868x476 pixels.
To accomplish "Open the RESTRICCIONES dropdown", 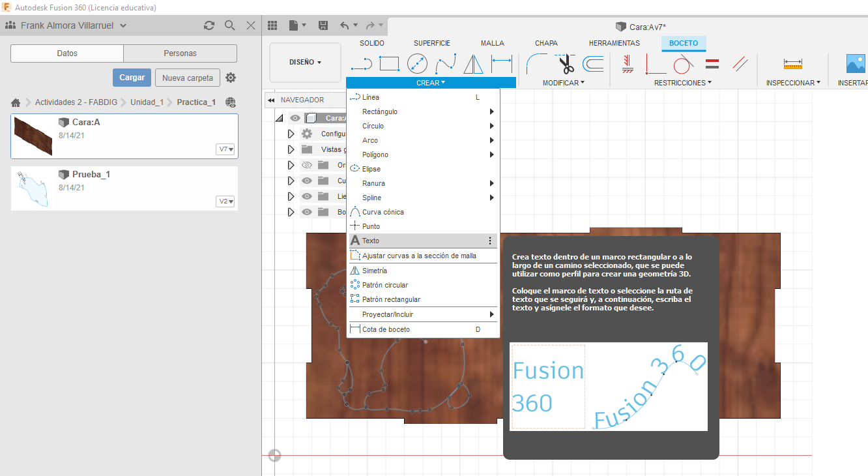I will tap(682, 83).
